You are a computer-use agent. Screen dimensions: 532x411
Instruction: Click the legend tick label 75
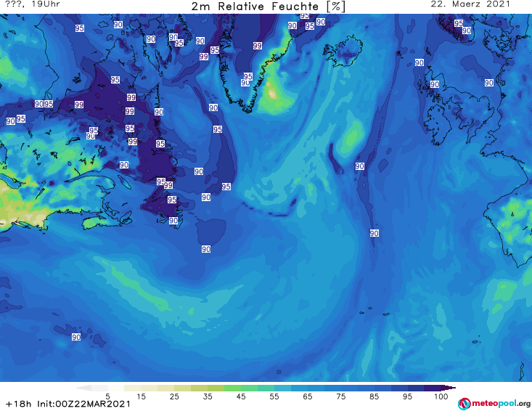click(x=340, y=396)
